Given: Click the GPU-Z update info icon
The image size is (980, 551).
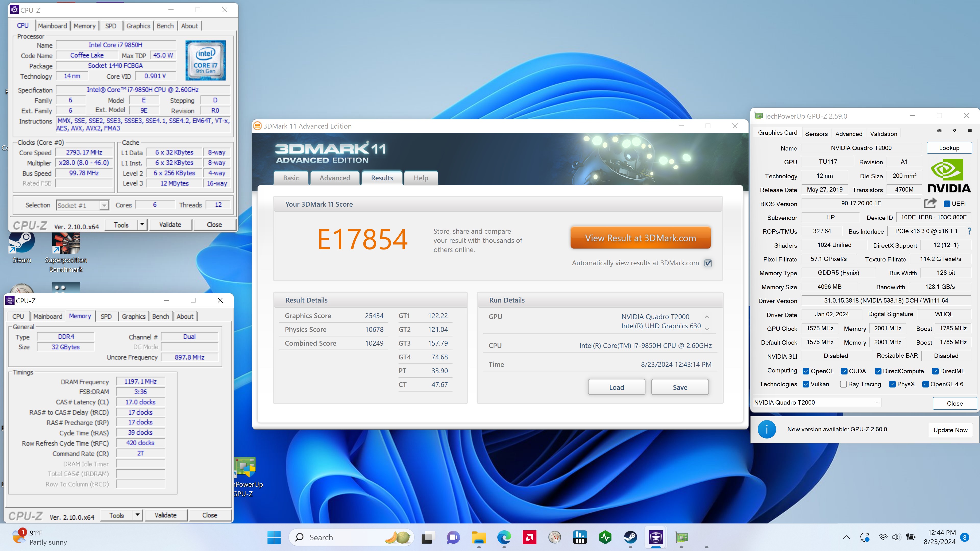Looking at the screenshot, I should coord(766,429).
